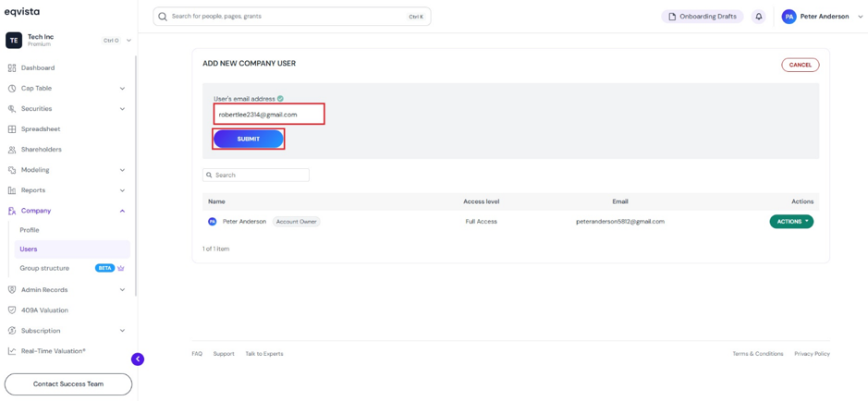
Task: Click the Admin Records shield icon
Action: pos(12,290)
